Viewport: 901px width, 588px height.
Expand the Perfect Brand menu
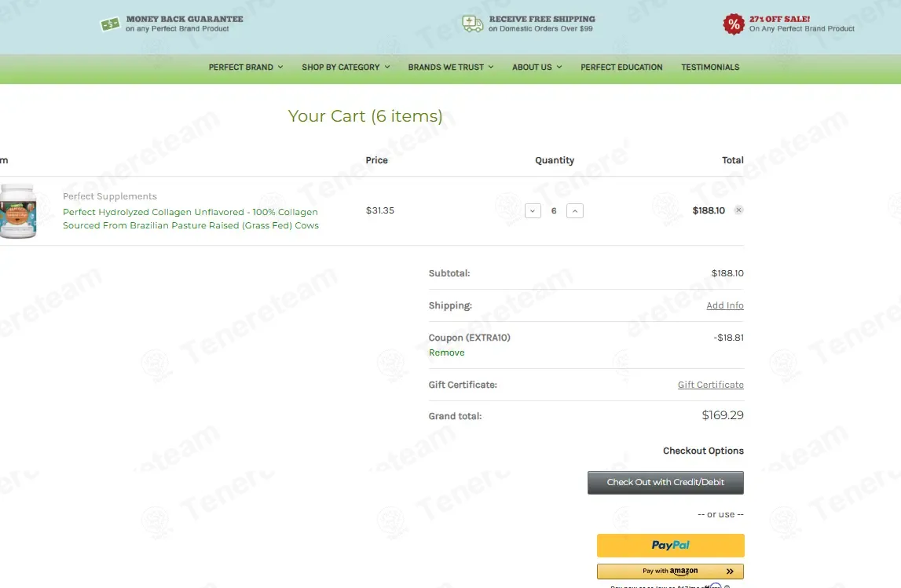point(245,68)
